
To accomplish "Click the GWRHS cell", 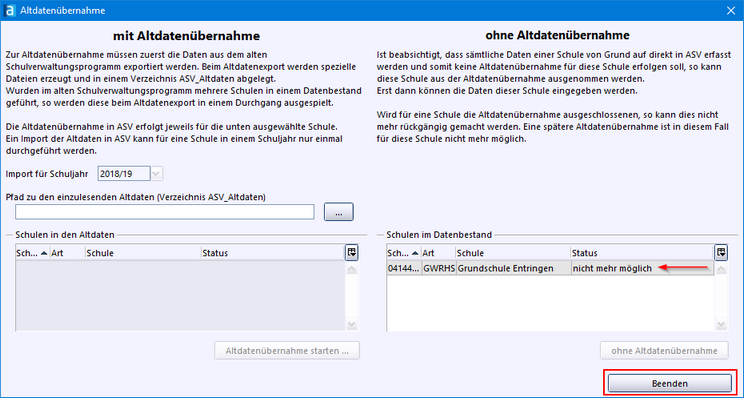I will (x=439, y=268).
